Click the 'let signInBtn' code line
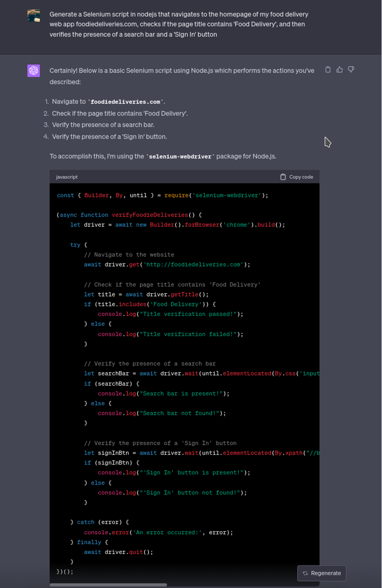Screen dimensions: 382x588 [202, 453]
